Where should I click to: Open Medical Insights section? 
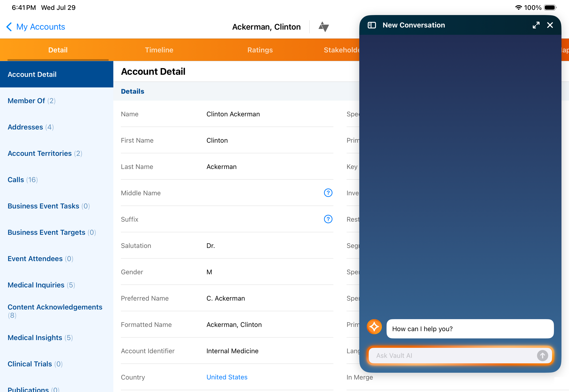tap(56, 337)
